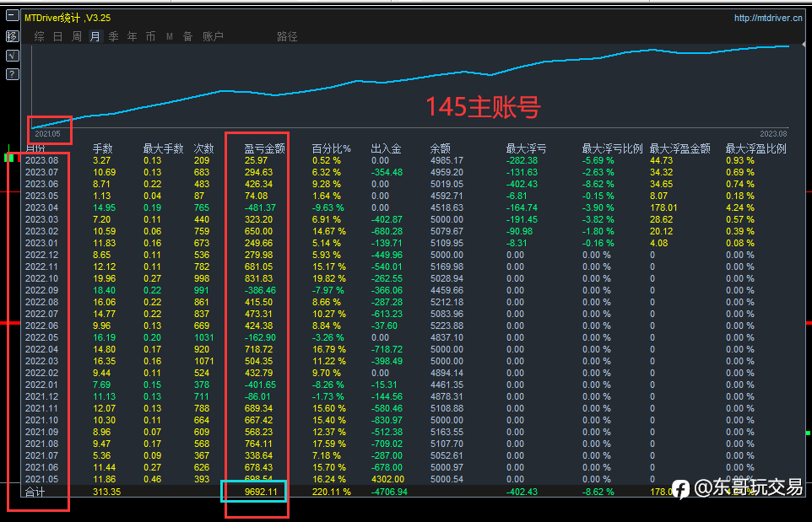This screenshot has width=812, height=522.
Task: Click the 2021.05 chart start marker
Action: 47,134
